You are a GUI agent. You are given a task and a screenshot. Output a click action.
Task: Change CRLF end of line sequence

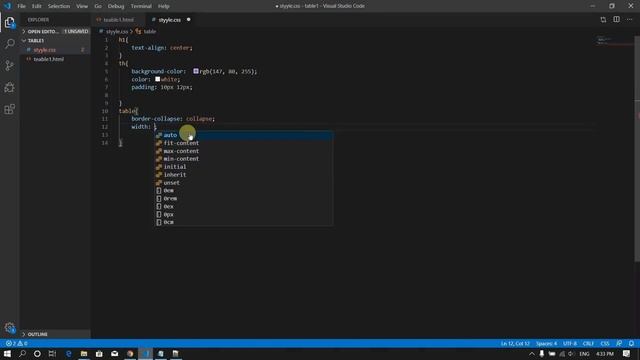click(x=588, y=344)
